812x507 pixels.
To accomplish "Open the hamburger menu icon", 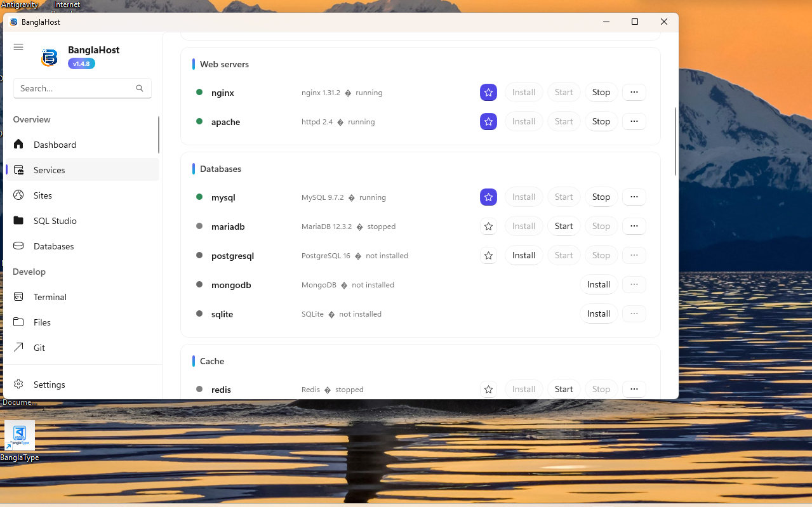I will [x=18, y=47].
